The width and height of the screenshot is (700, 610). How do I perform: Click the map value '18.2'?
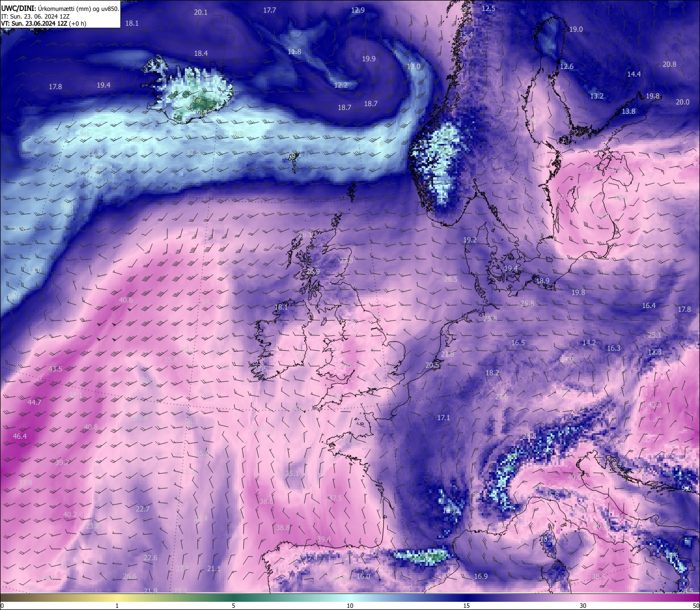[492, 373]
